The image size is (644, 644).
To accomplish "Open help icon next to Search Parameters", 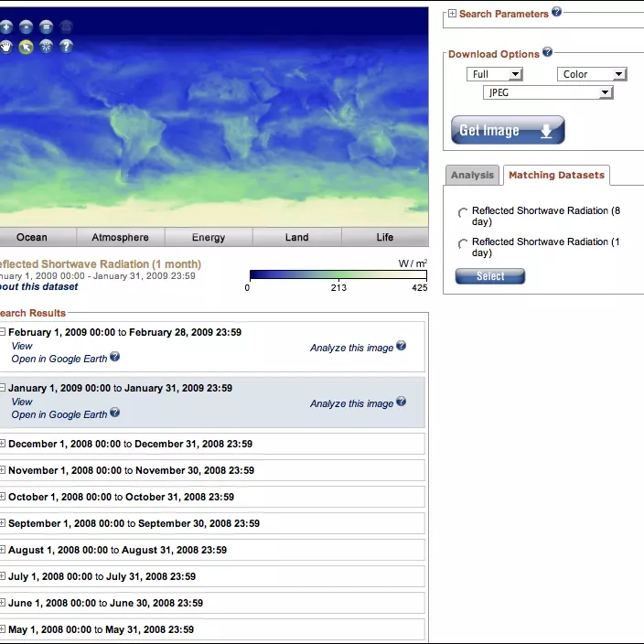I will click(557, 12).
